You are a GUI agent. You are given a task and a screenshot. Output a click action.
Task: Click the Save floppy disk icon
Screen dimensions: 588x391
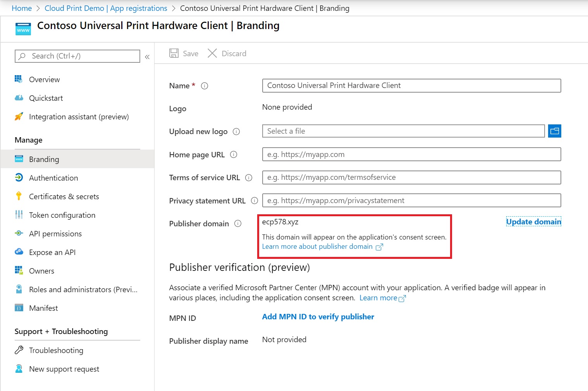tap(174, 53)
